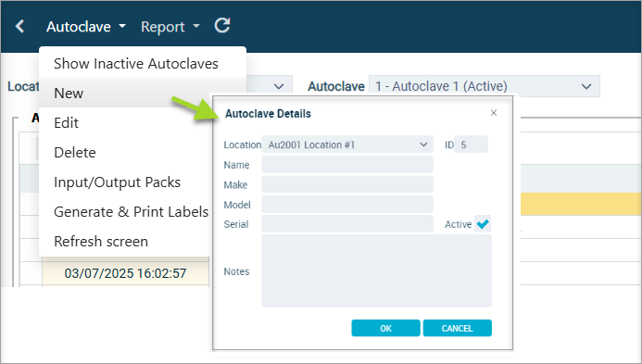Click into the Name input field
This screenshot has height=364, width=642.
click(x=347, y=165)
